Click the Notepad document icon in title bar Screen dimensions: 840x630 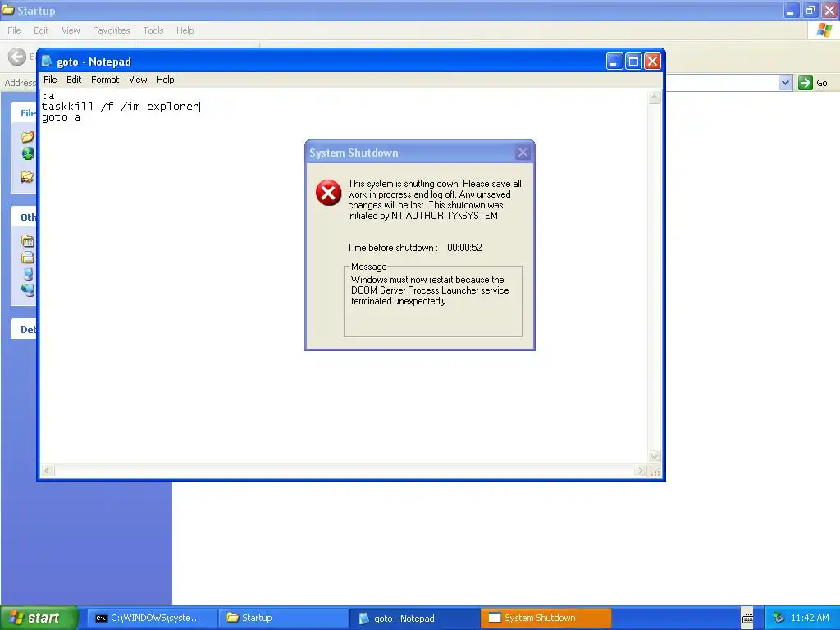[47, 61]
